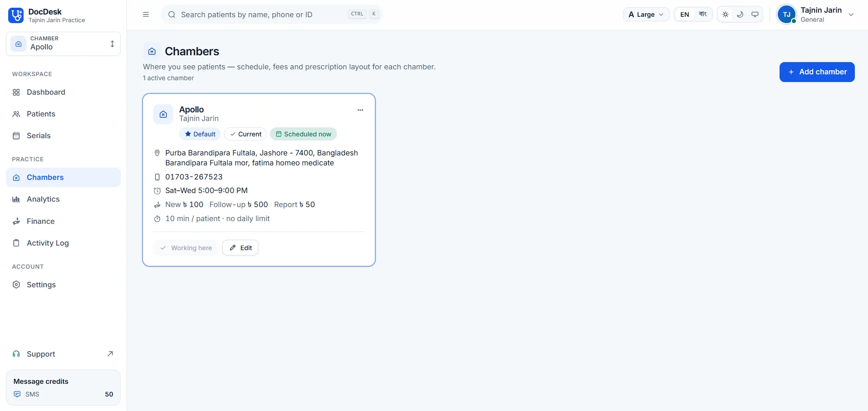Click the Apollo chamber house icon
The image size is (868, 411).
pos(163,114)
